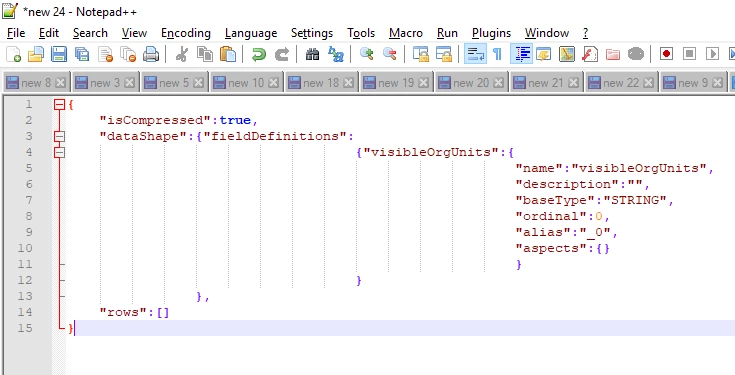
Task: Click line number 10 in the margin
Action: (25, 248)
